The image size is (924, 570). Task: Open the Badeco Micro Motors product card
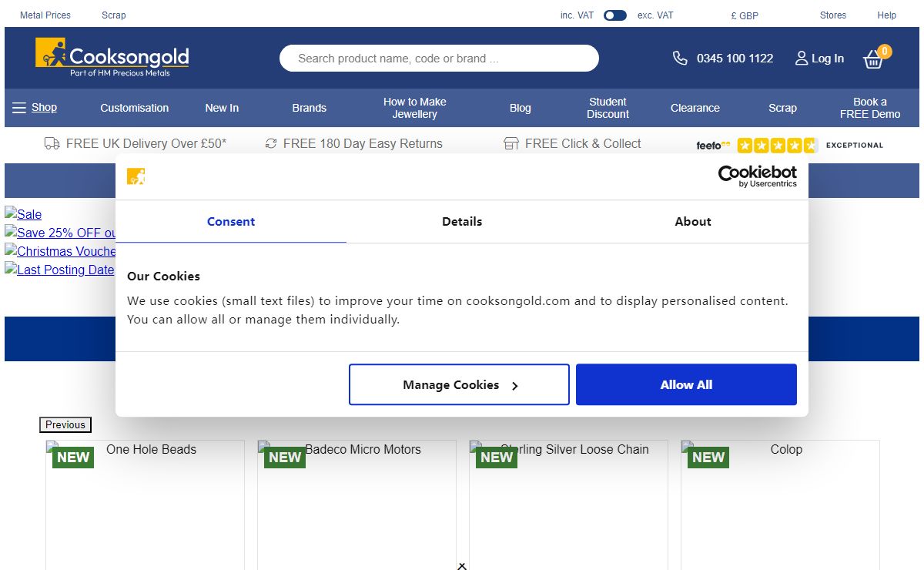tap(357, 505)
